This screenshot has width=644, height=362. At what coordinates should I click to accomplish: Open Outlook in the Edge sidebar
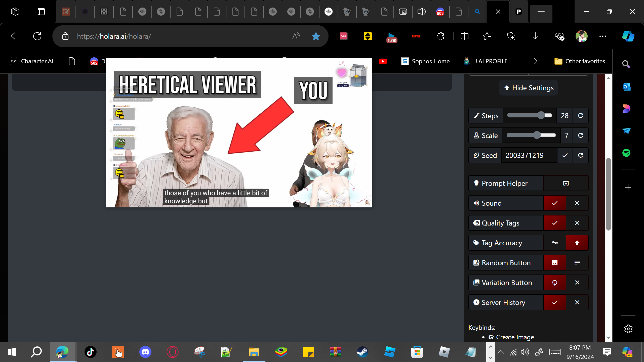coord(626,87)
